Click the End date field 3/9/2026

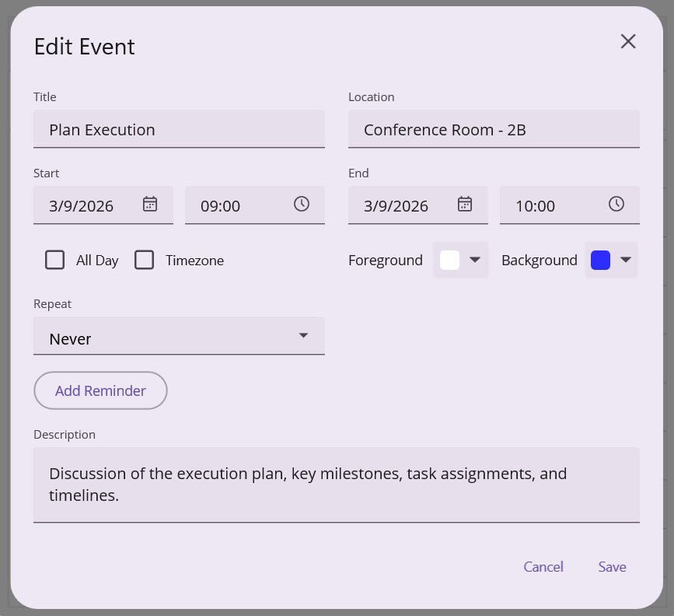[x=417, y=205]
